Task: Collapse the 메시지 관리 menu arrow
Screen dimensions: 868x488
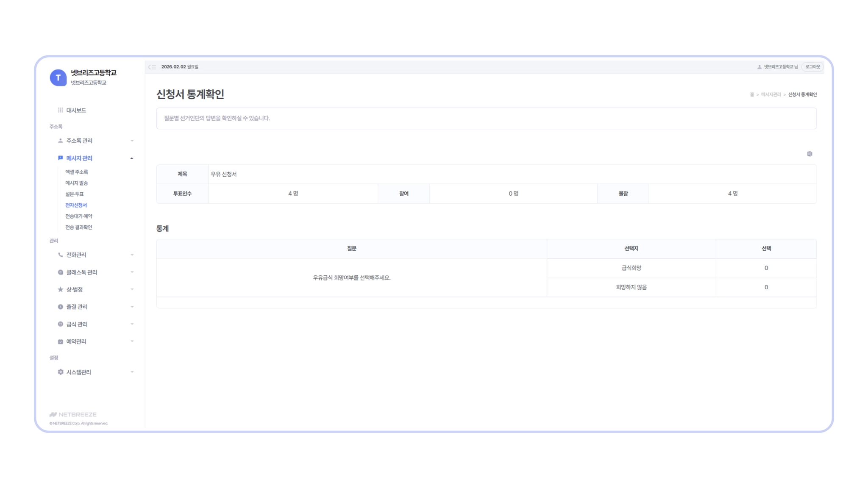Action: tap(132, 158)
